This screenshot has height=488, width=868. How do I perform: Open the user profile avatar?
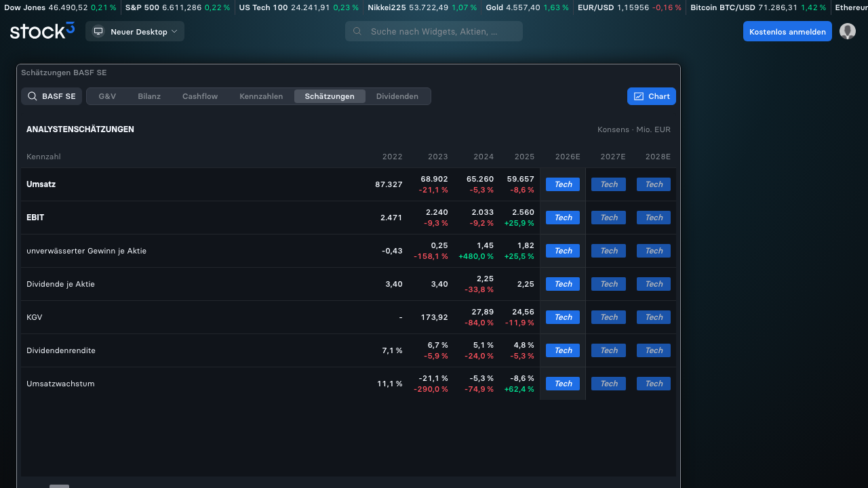coord(848,31)
